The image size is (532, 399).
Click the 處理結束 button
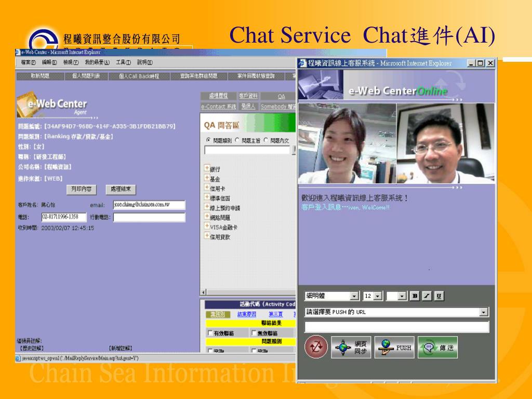click(x=121, y=189)
